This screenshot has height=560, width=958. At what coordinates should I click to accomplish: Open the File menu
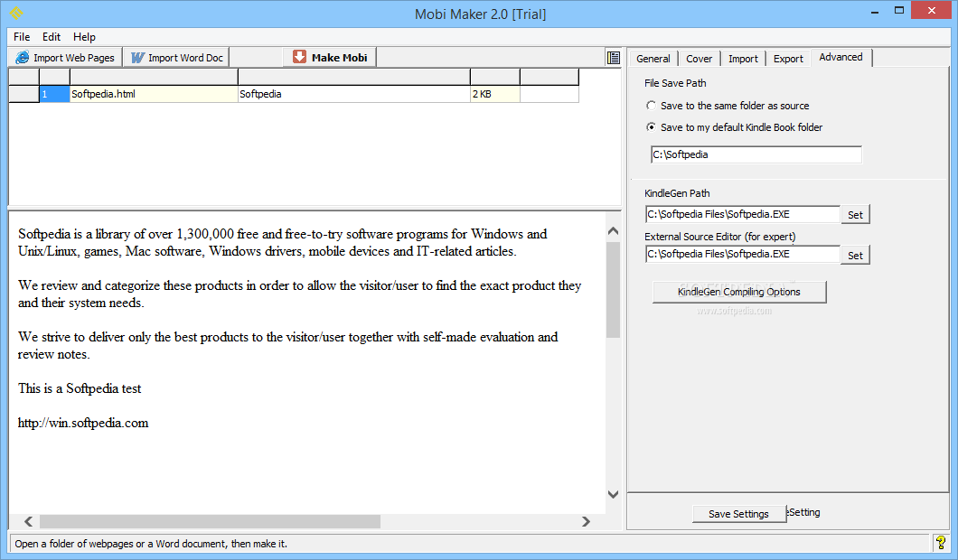coord(22,37)
